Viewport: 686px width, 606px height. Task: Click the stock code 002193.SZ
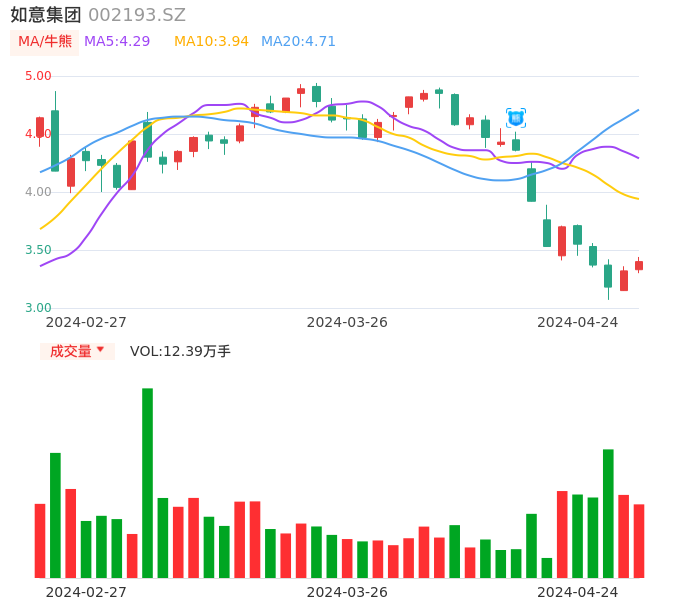pos(137,15)
